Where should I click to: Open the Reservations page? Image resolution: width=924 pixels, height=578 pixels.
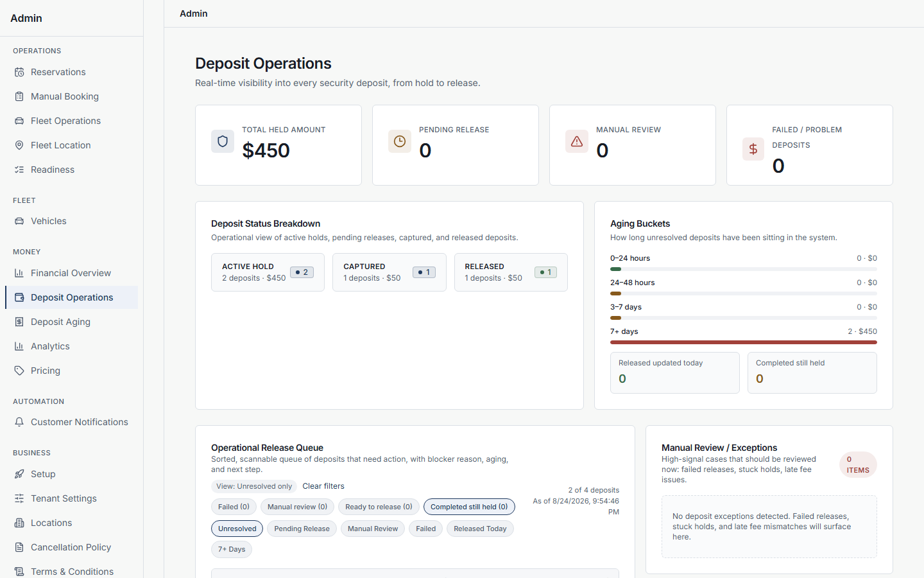pyautogui.click(x=71, y=72)
